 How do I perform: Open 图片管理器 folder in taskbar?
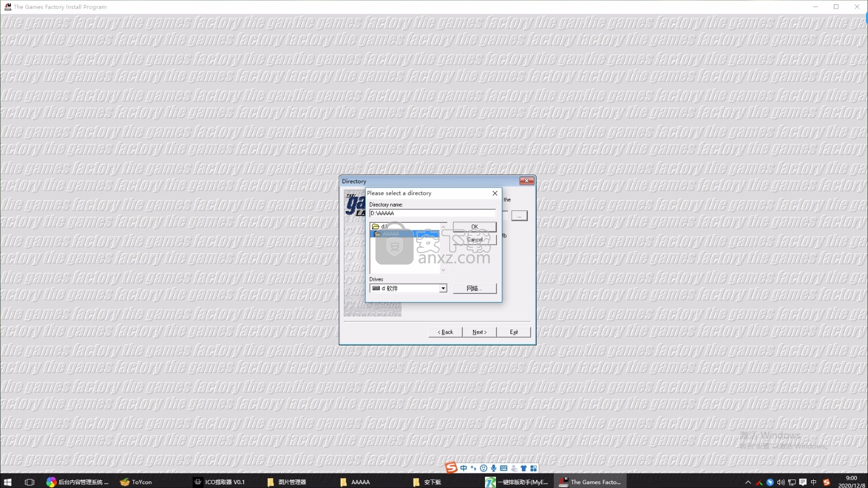pyautogui.click(x=288, y=481)
